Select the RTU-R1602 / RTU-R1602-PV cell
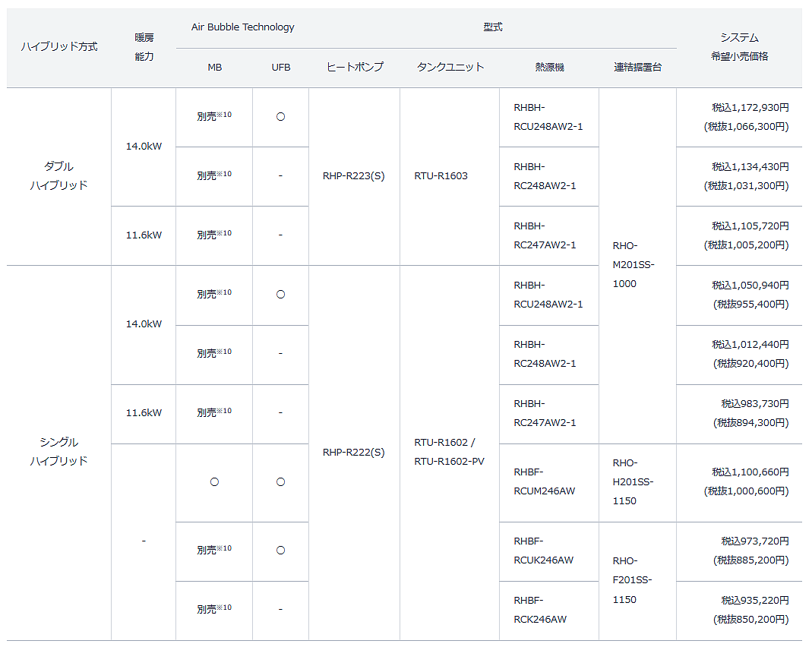Screen dimensions: 812x647 click(449, 452)
